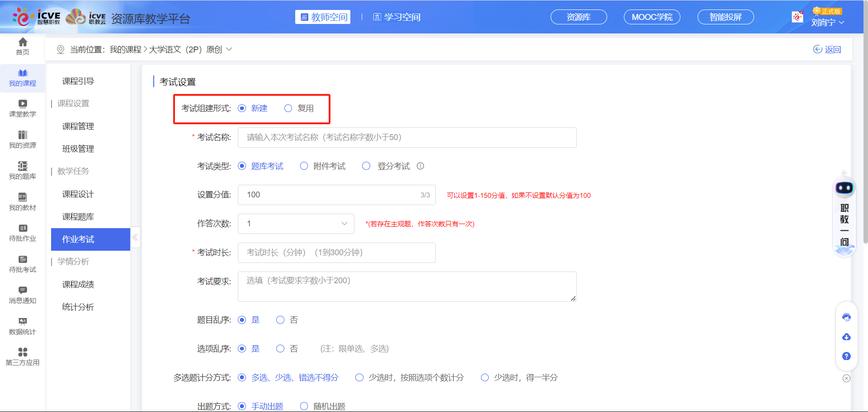Image resolution: width=868 pixels, height=412 pixels.
Task: Open 数据统计 statistics panel
Action: tap(22, 326)
